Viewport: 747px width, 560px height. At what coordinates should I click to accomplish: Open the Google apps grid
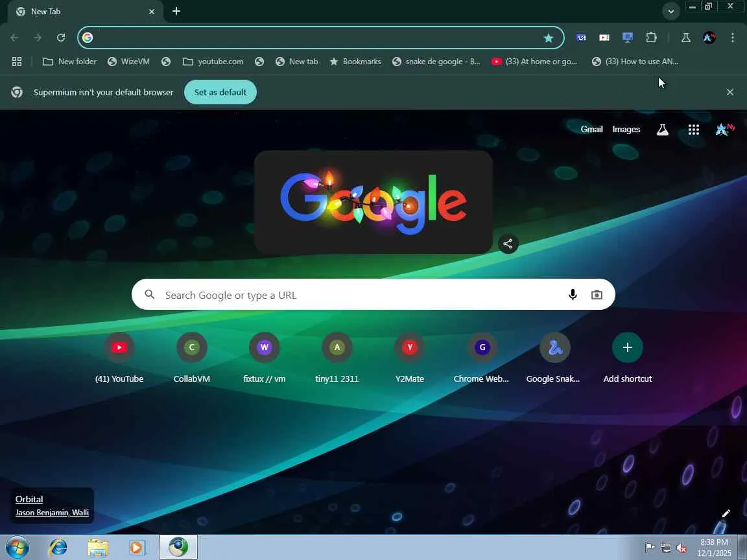coord(694,130)
